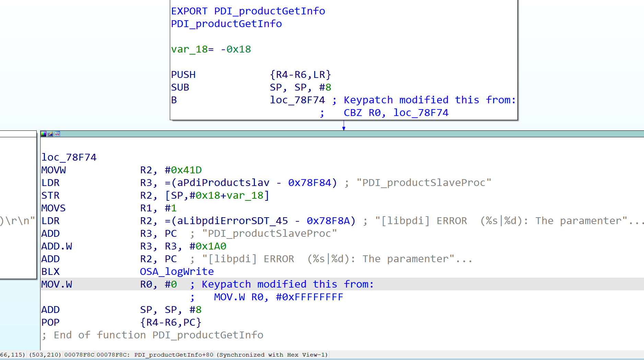Image resolution: width=644 pixels, height=360 pixels.
Task: Click the loc_78F74 label at top of lower node
Action: (69, 157)
